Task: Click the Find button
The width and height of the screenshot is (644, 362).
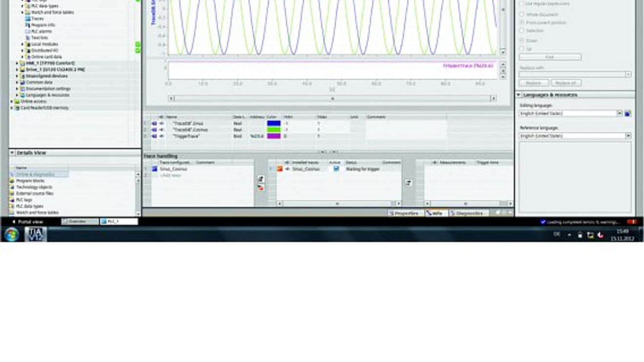Action: pos(550,57)
